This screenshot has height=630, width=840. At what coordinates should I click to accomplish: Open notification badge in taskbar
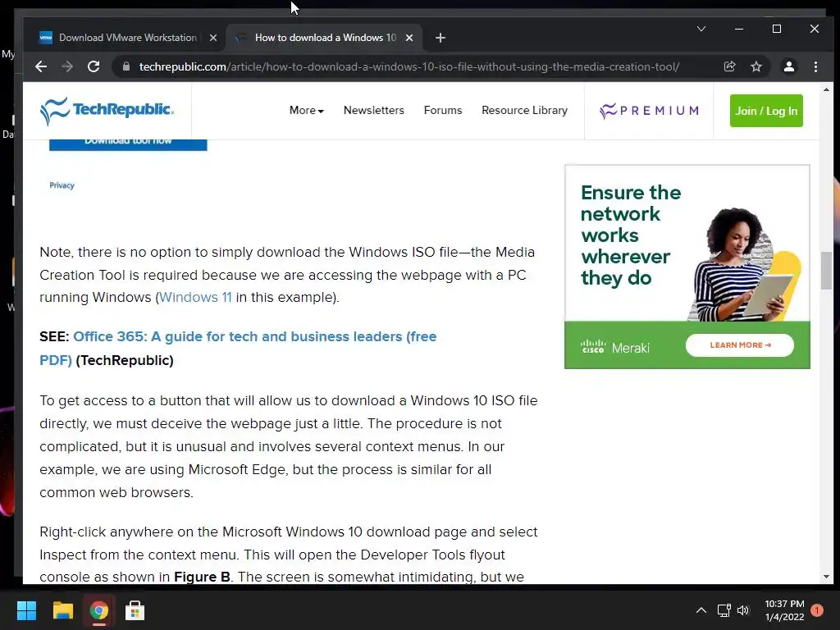pos(817,610)
